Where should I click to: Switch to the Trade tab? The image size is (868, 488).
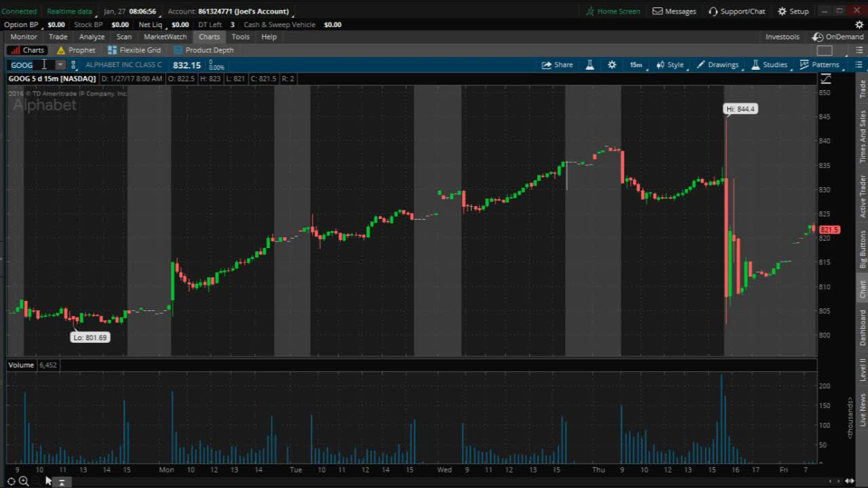point(58,37)
